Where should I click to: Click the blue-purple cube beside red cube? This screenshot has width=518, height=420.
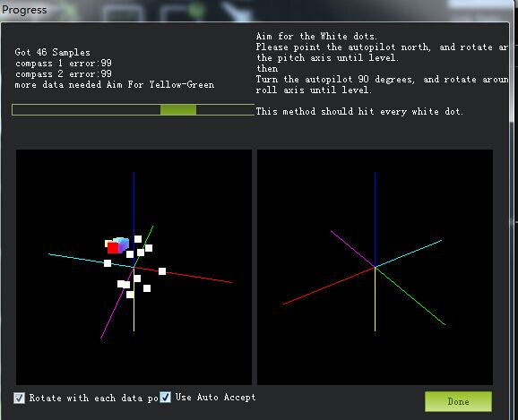123,244
